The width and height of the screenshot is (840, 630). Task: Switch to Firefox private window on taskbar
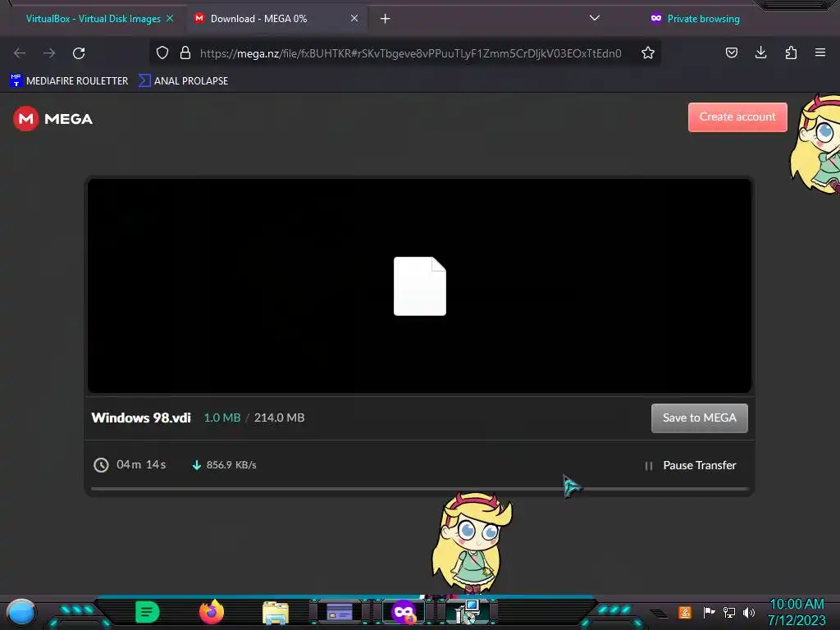click(404, 612)
